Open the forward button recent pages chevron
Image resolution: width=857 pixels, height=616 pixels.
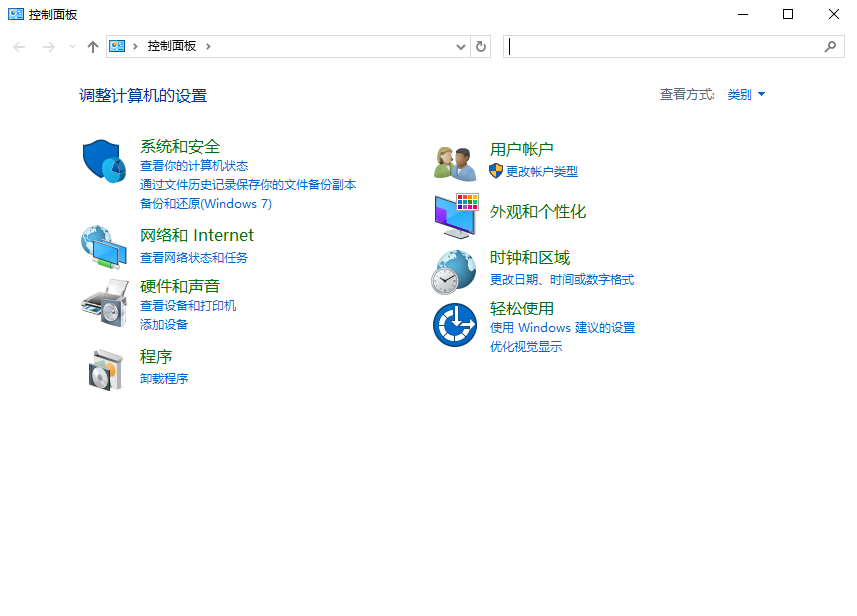point(72,46)
